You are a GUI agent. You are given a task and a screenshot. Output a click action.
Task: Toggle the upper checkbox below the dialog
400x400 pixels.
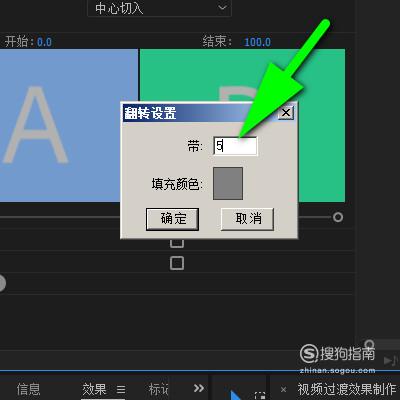coord(177,243)
